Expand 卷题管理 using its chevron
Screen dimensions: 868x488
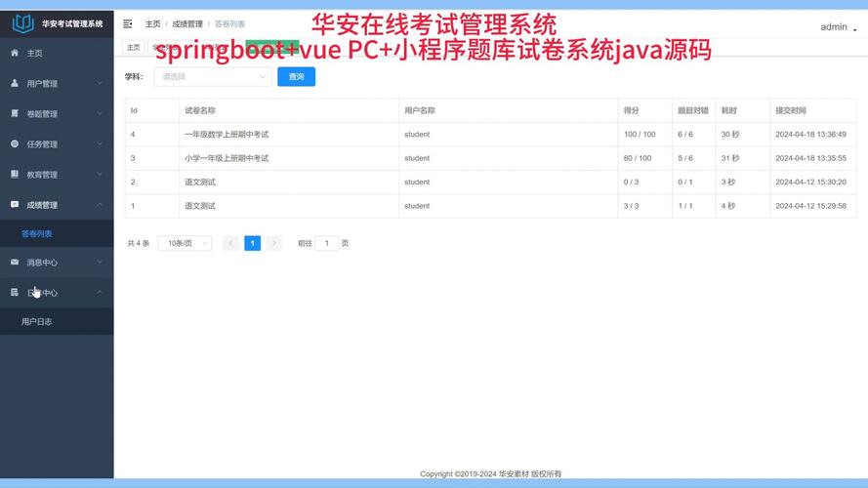tap(100, 113)
